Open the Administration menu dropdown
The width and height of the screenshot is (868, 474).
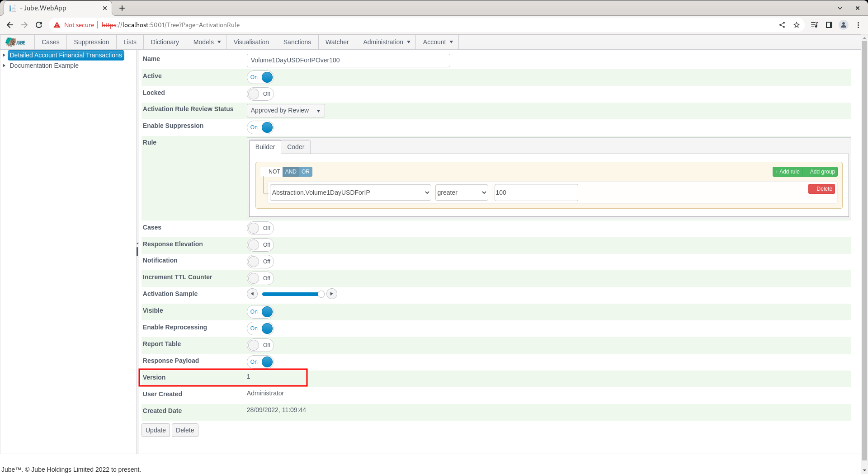click(387, 42)
